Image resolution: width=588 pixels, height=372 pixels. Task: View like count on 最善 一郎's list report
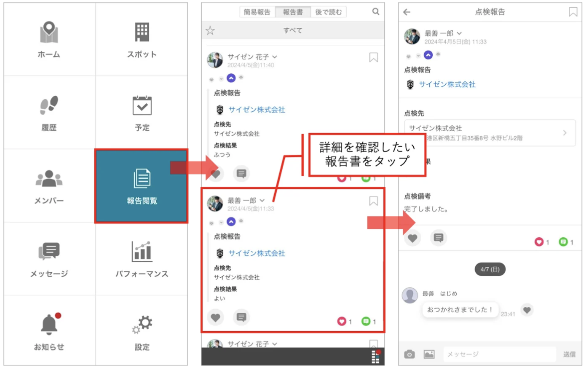[x=344, y=322]
